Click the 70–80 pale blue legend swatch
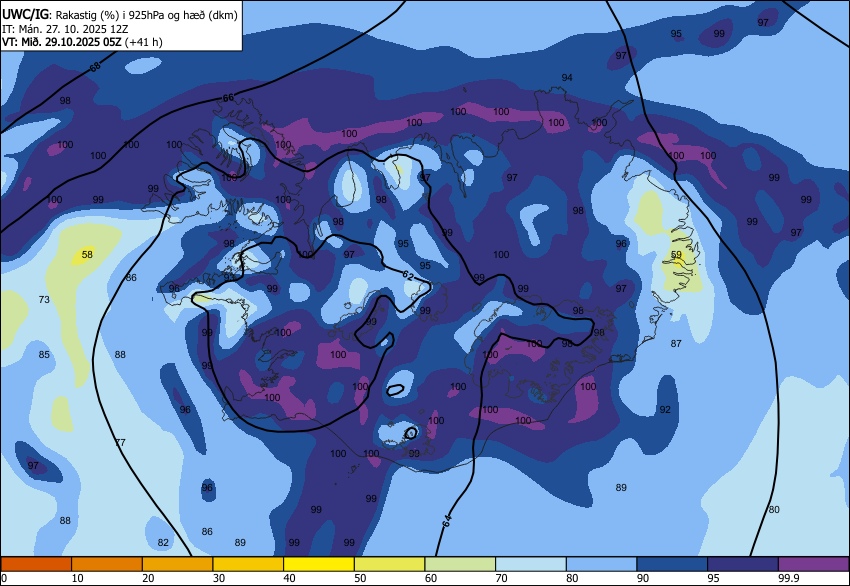Image resolution: width=850 pixels, height=586 pixels. tap(531, 564)
